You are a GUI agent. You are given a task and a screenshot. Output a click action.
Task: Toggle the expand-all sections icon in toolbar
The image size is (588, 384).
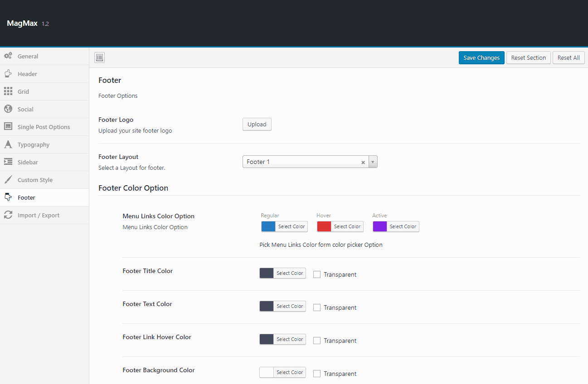click(100, 58)
